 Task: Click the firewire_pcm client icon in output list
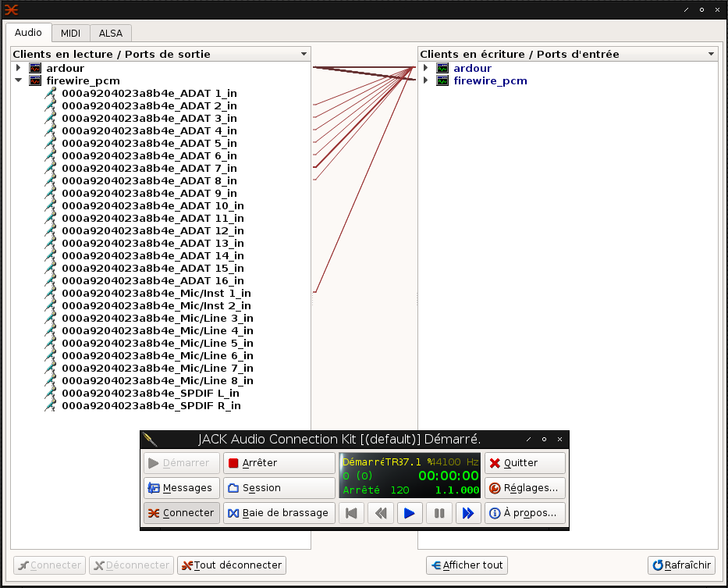pos(35,80)
